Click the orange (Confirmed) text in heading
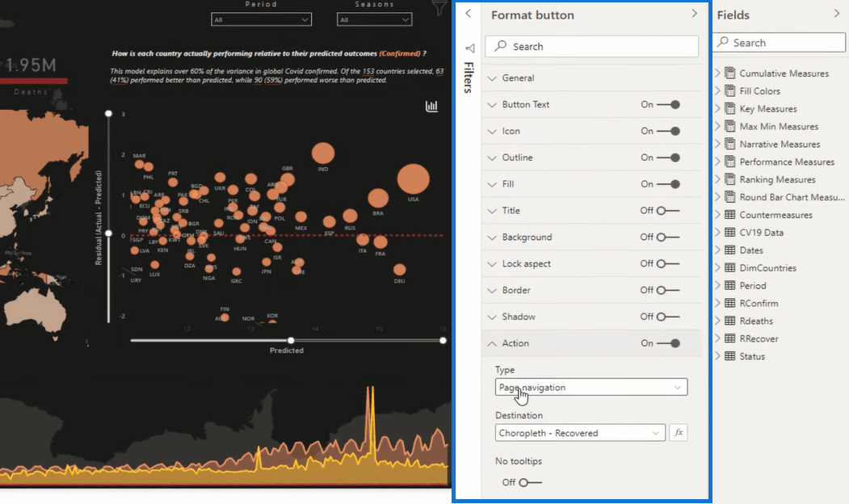 coord(400,53)
